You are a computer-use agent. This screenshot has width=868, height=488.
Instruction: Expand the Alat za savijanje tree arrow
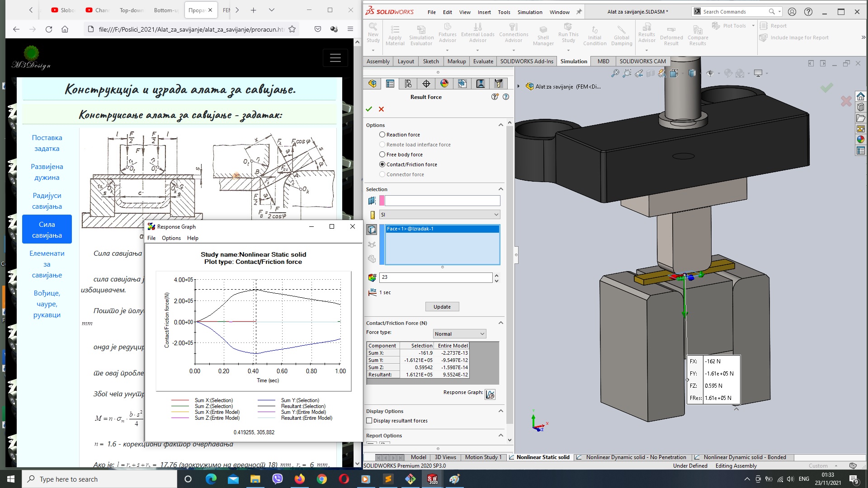[519, 86]
